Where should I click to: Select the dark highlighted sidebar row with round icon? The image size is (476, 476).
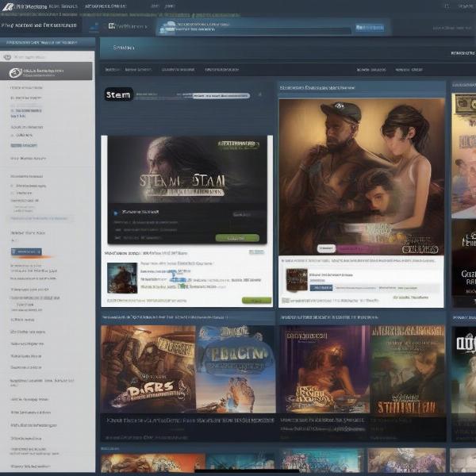tap(46, 71)
